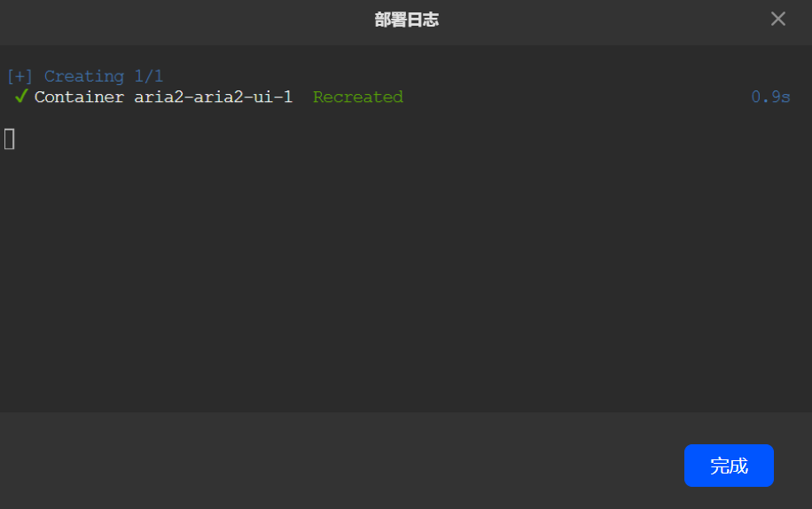Viewport: 812px width, 509px height.
Task: Select the aria2-aria2-ui-1 container name
Action: (x=213, y=98)
